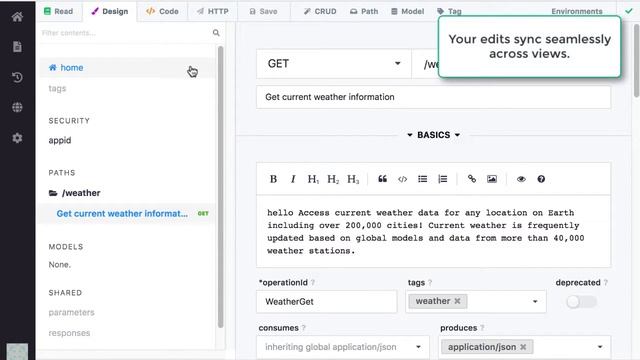
Task: Apply italic formatting in description editor
Action: [x=293, y=179]
